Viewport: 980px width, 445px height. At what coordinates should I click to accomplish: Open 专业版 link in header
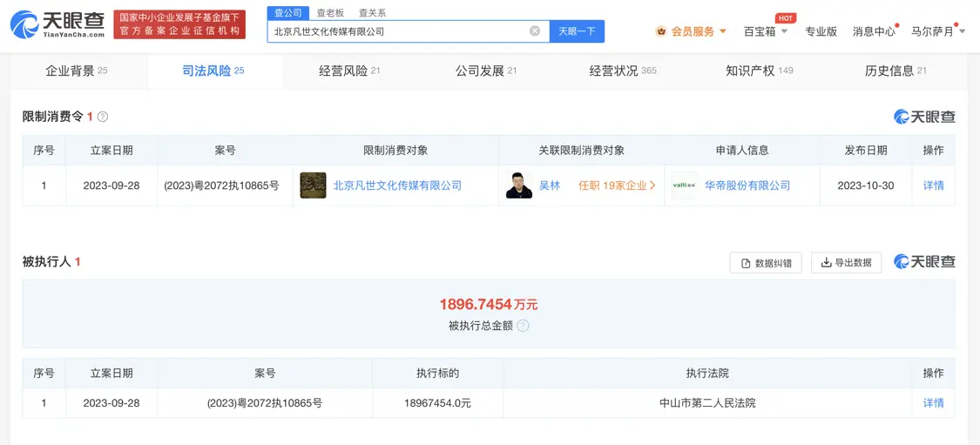click(821, 31)
